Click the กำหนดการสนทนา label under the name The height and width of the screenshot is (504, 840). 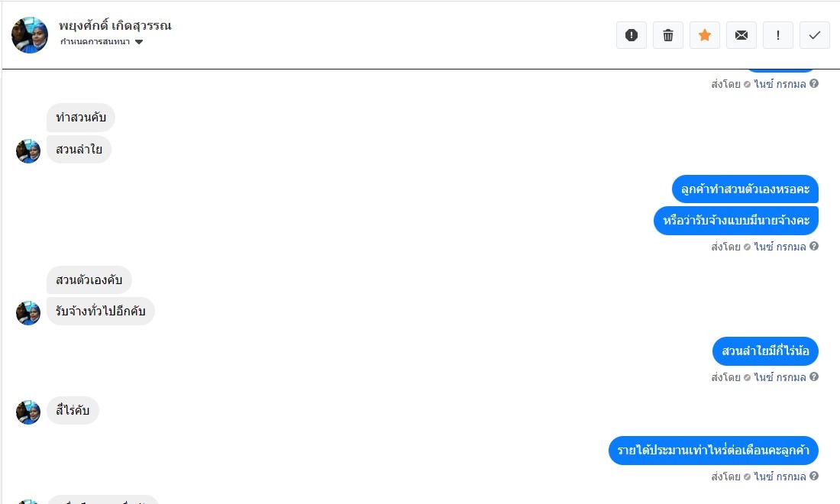click(95, 42)
